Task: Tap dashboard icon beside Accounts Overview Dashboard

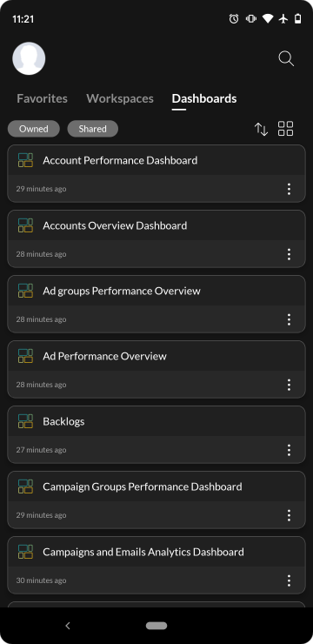Action: click(x=25, y=225)
